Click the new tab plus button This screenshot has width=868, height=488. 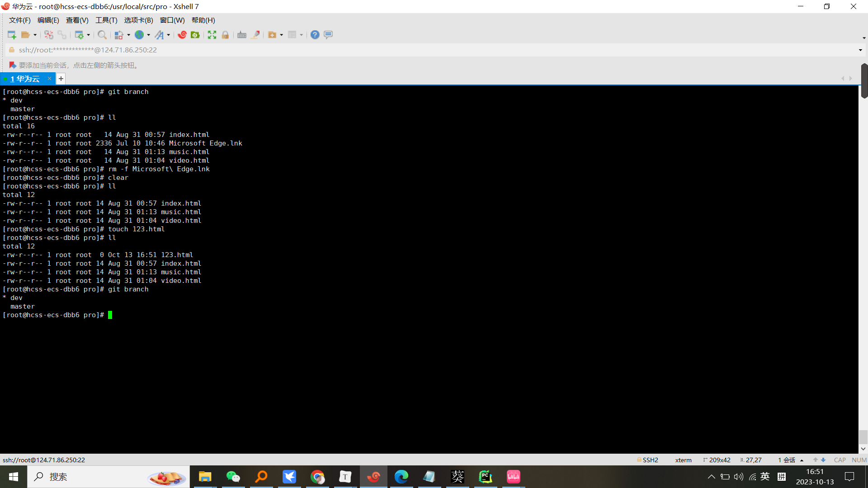click(61, 78)
